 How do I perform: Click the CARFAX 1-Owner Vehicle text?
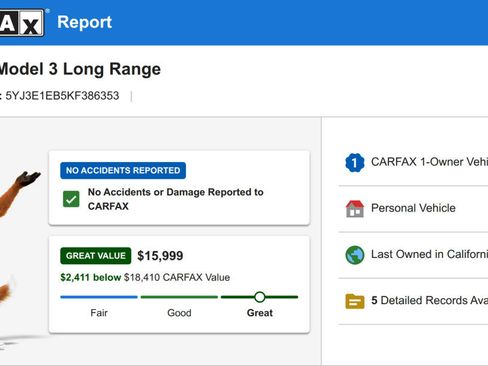(429, 162)
